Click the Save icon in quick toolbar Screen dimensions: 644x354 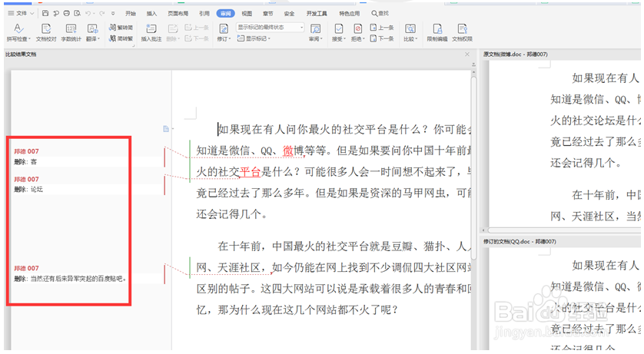coord(45,13)
